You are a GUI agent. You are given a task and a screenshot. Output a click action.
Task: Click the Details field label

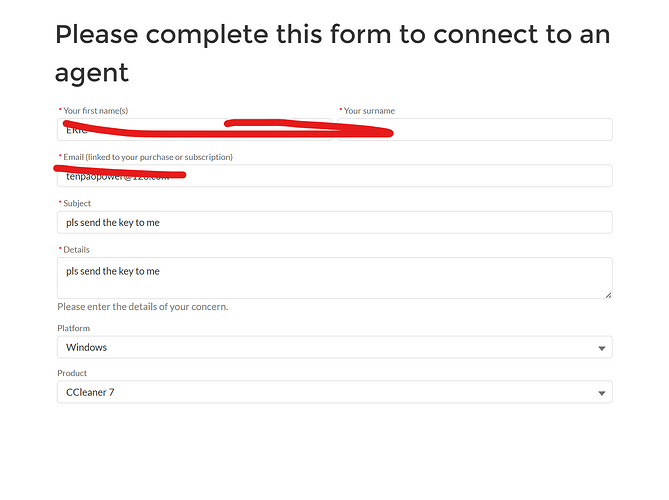click(75, 249)
